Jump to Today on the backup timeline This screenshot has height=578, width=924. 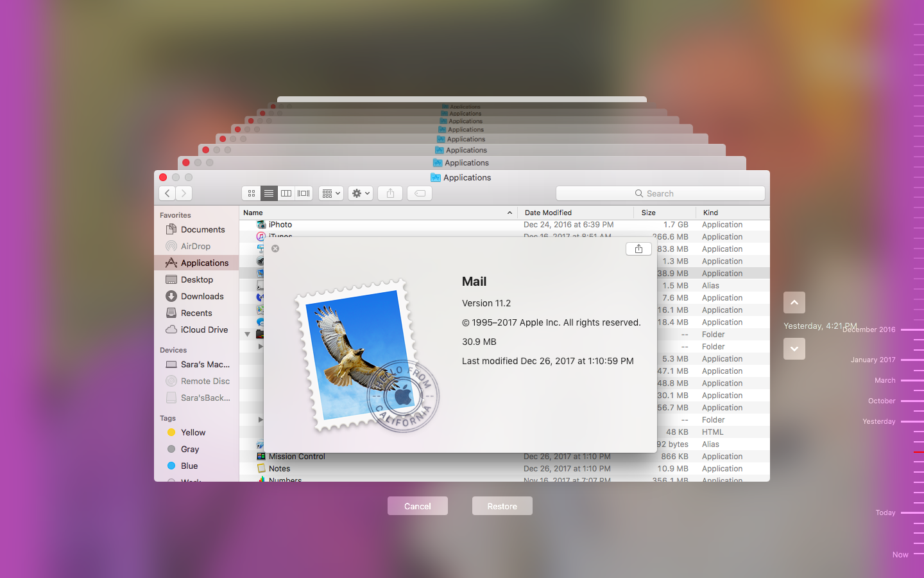(886, 512)
